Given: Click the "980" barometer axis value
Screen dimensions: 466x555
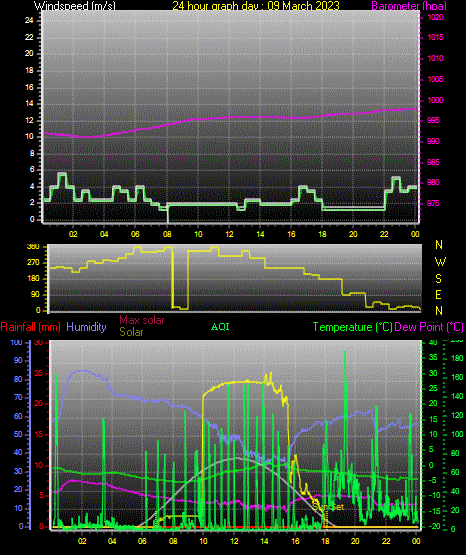Looking at the screenshot, I should pyautogui.click(x=433, y=182).
